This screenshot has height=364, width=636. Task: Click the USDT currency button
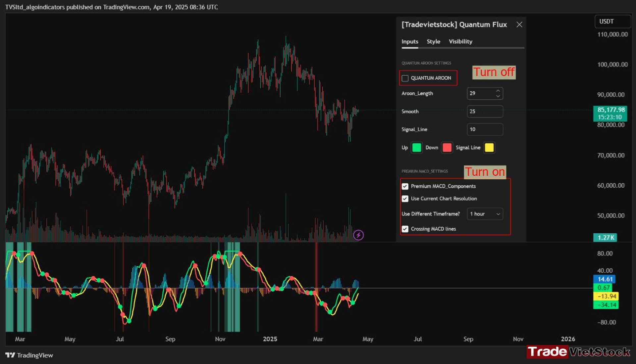click(612, 21)
